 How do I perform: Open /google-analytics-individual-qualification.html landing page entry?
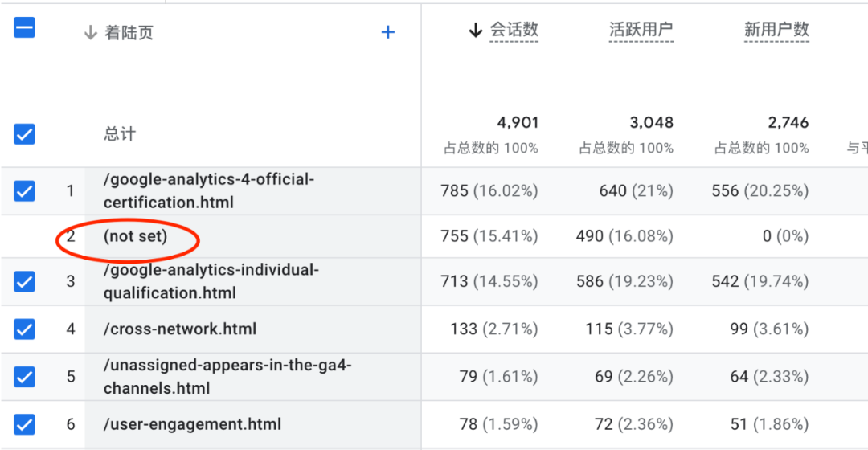211,281
